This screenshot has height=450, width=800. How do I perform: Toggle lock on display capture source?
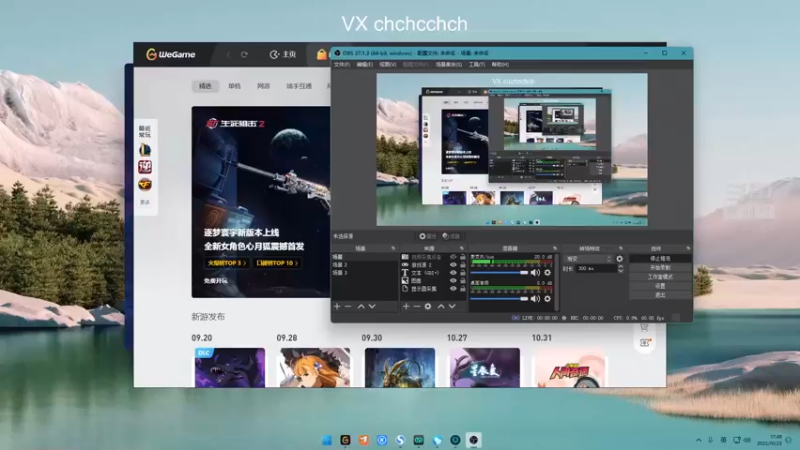coord(463,289)
